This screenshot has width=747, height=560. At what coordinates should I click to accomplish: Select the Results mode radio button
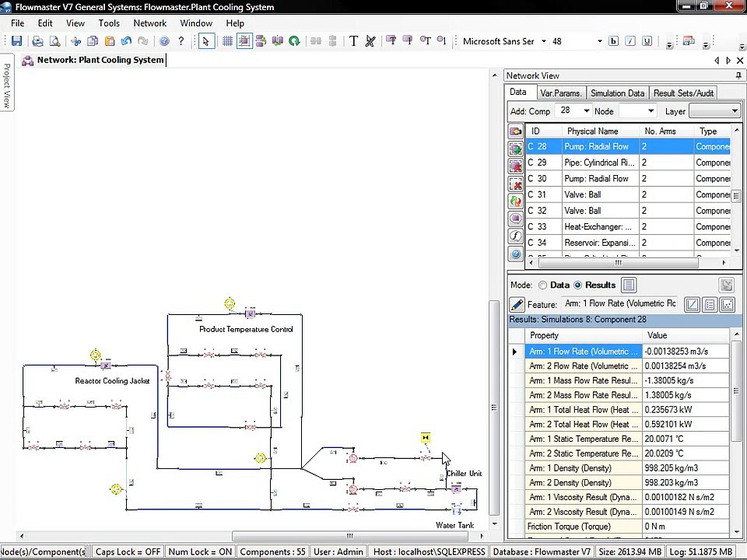pyautogui.click(x=577, y=285)
